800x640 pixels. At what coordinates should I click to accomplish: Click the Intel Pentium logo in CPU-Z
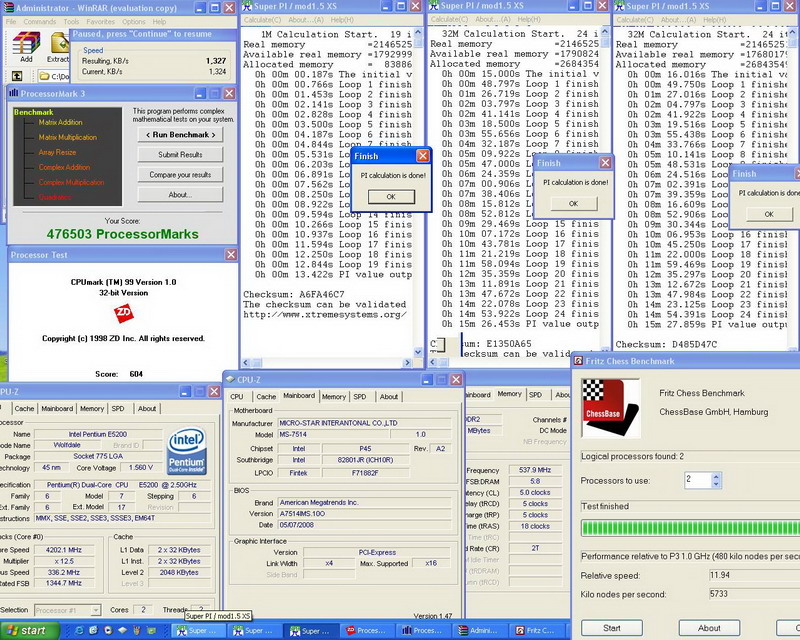click(x=187, y=451)
